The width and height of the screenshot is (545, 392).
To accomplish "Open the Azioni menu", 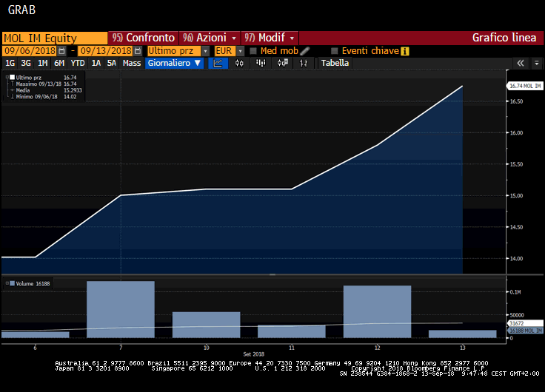I will tap(210, 38).
